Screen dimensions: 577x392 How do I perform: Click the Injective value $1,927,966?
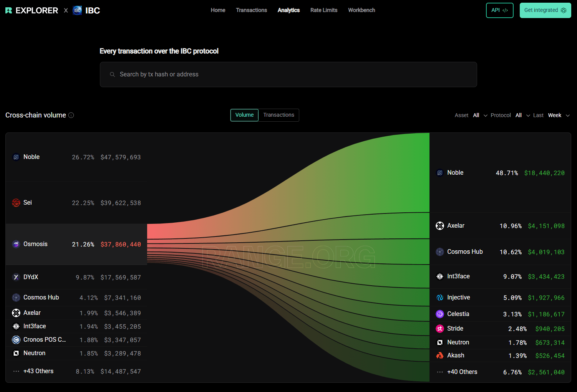[x=546, y=298]
